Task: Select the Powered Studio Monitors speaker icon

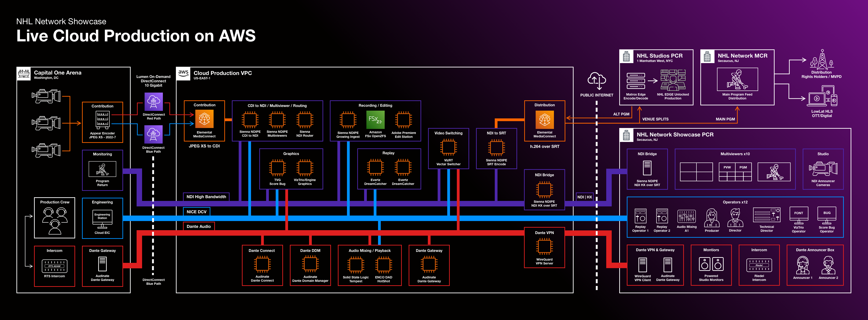Action: click(711, 264)
